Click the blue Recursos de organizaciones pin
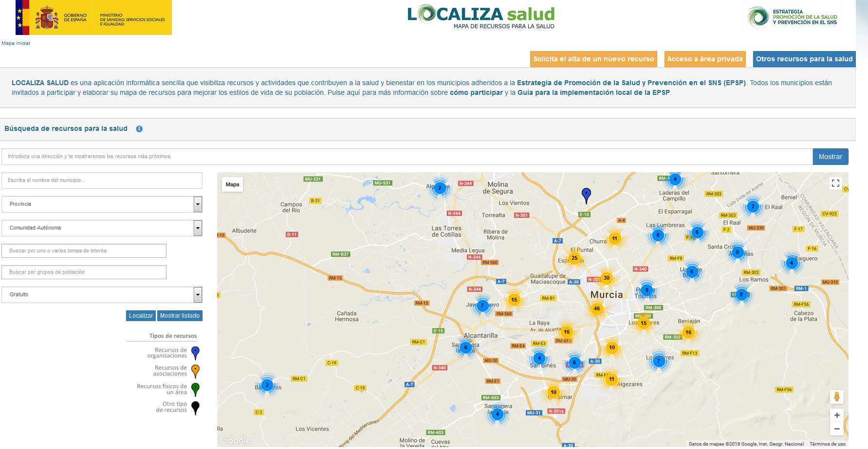Viewport: 868px width, 449px height. pyautogui.click(x=195, y=353)
